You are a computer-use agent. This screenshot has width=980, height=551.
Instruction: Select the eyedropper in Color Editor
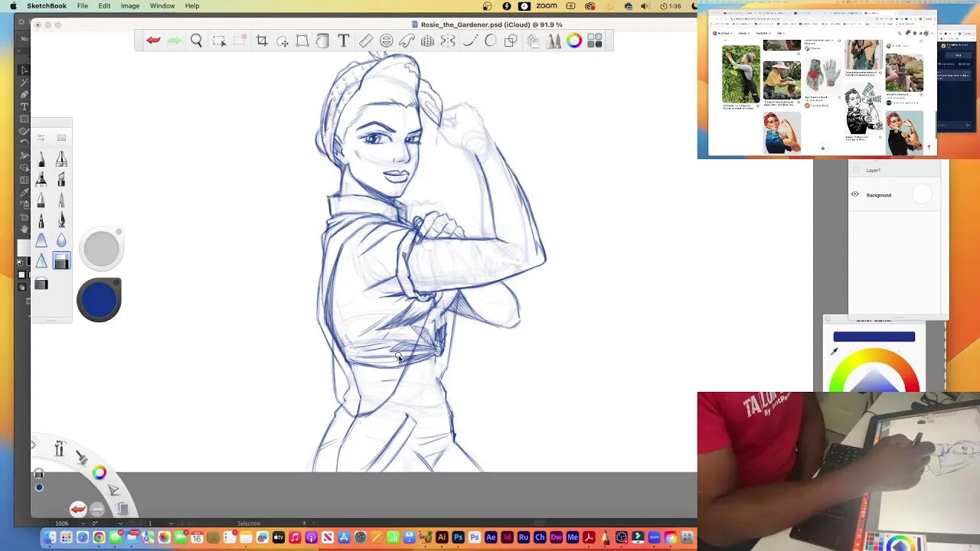pyautogui.click(x=834, y=351)
